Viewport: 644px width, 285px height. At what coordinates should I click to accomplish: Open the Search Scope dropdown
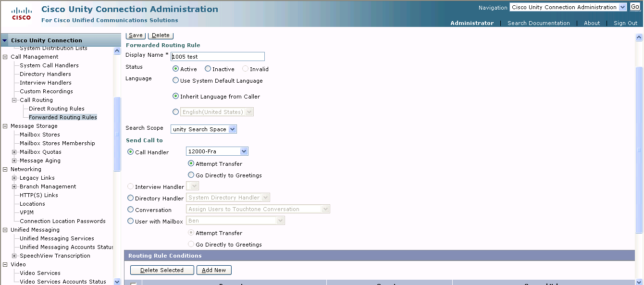(204, 129)
